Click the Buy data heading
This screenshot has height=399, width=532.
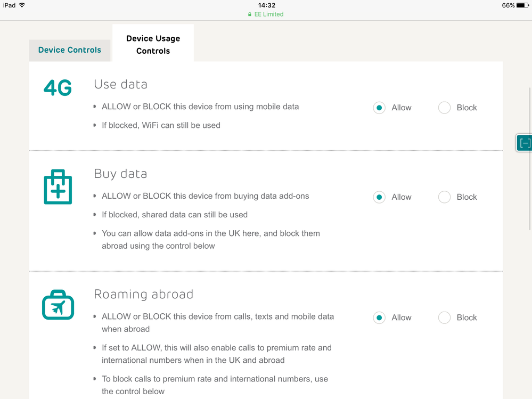pos(120,174)
